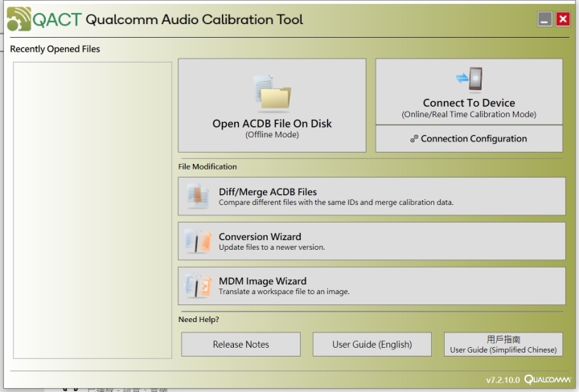
Task: Open the Simplified Chinese User Guide
Action: click(503, 345)
